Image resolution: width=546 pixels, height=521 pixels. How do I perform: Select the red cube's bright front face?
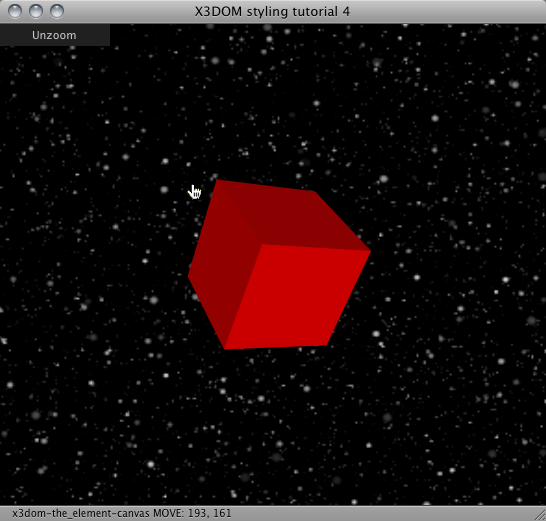coord(296,296)
